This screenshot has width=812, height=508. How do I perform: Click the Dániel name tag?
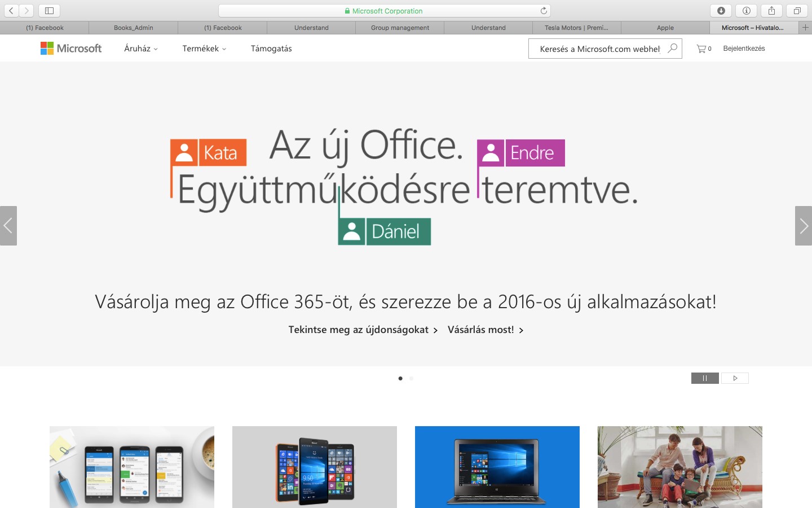[385, 231]
